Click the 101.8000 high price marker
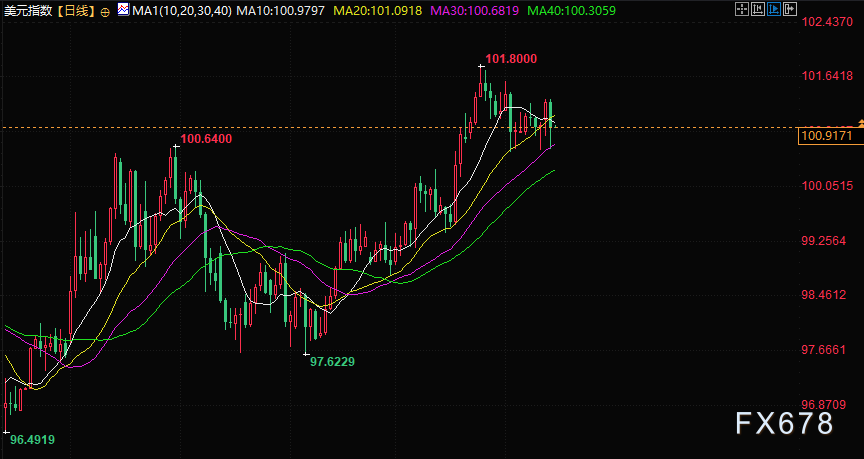 (x=511, y=59)
